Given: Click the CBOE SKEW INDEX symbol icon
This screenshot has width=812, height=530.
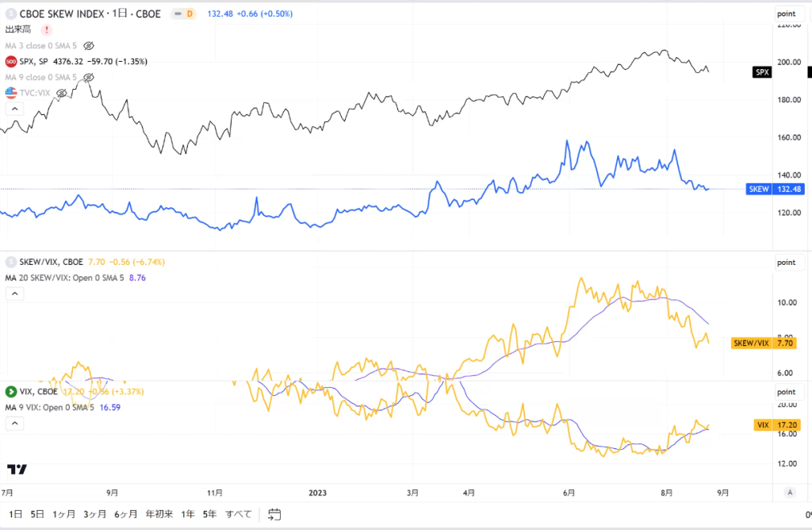Looking at the screenshot, I should click(x=11, y=14).
